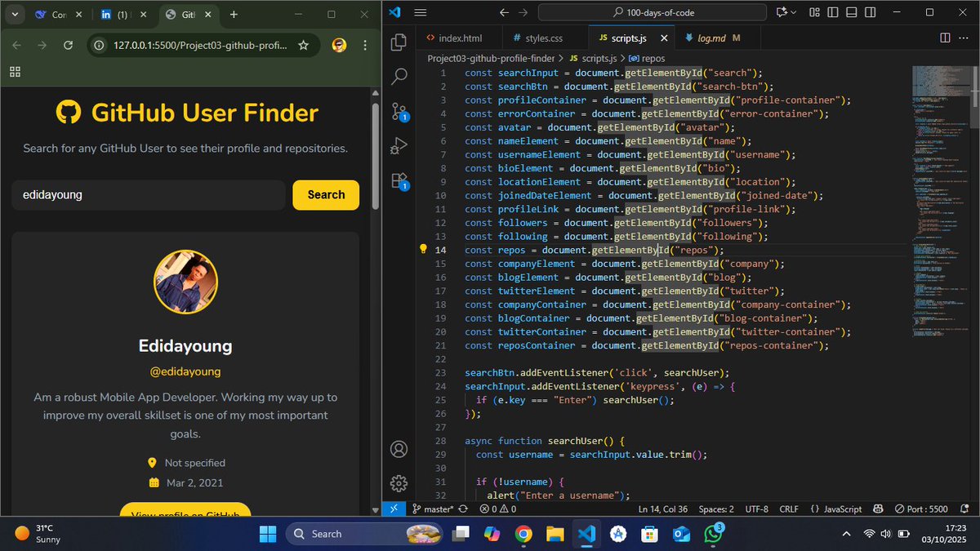
Task: Open the Copilot chat menu
Action: coord(786,12)
